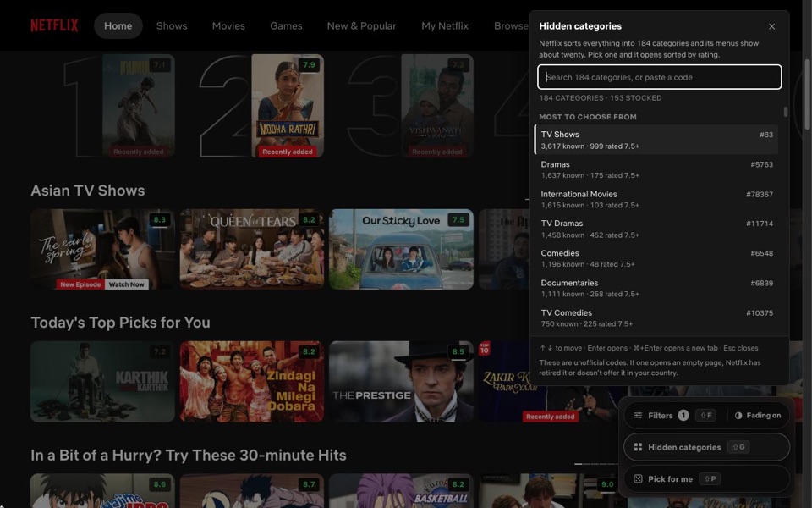Screen dimensions: 812x508
Task: Click the Asian TV Shows row title
Action: coord(87,190)
